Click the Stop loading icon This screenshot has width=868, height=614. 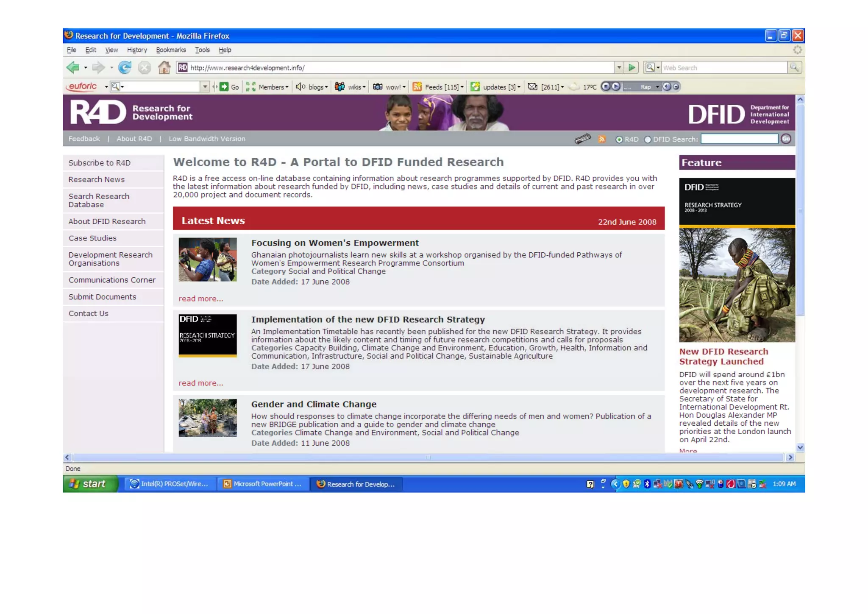tap(145, 67)
